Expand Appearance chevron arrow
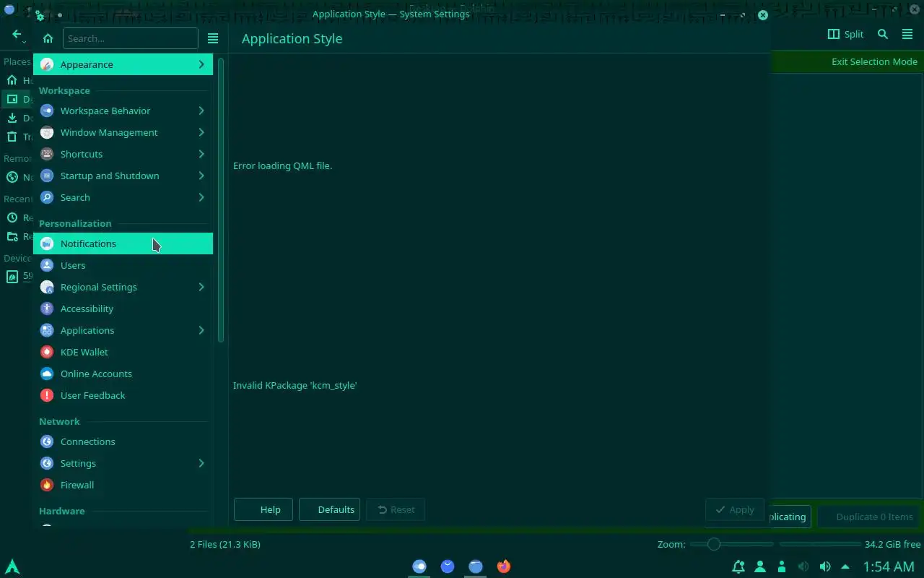 pos(201,64)
